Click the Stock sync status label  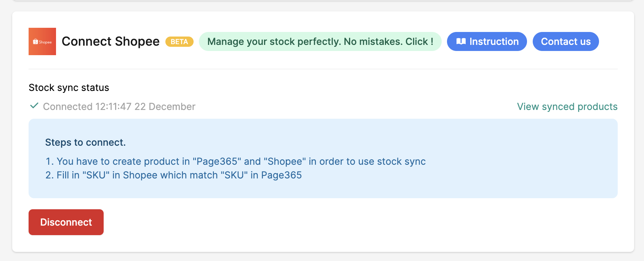click(x=69, y=88)
